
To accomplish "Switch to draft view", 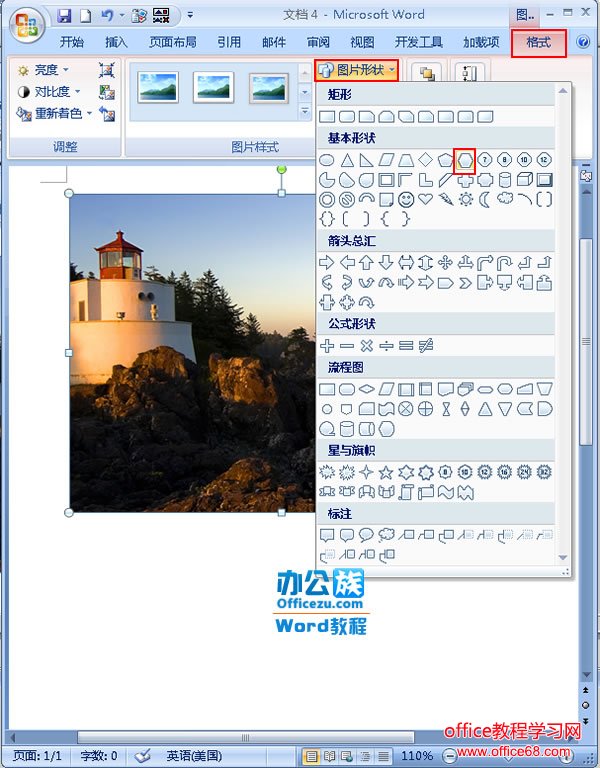I will click(x=384, y=756).
